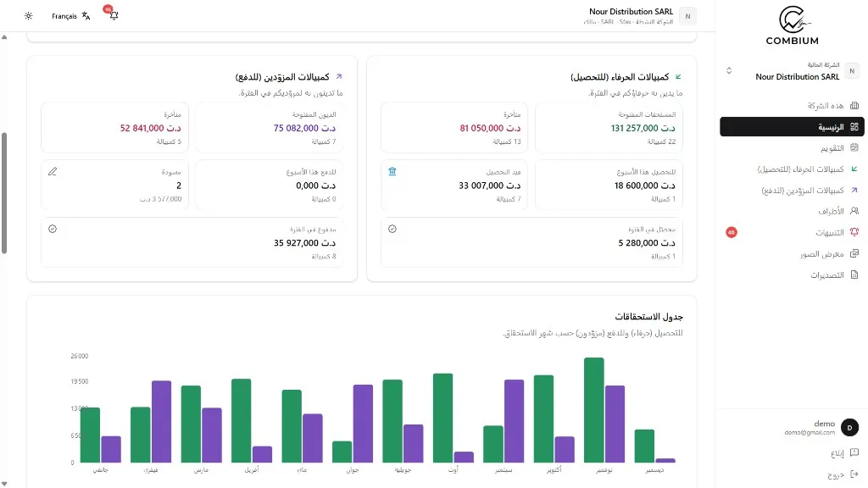Go to كمبيالات المزوّدين (للدفع) in sidebar

click(x=792, y=190)
